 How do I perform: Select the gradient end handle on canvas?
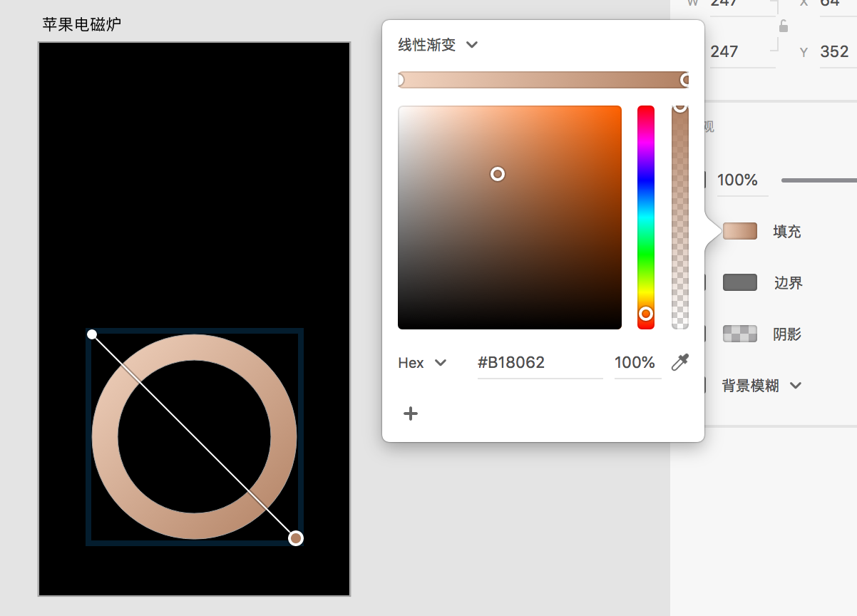point(296,538)
